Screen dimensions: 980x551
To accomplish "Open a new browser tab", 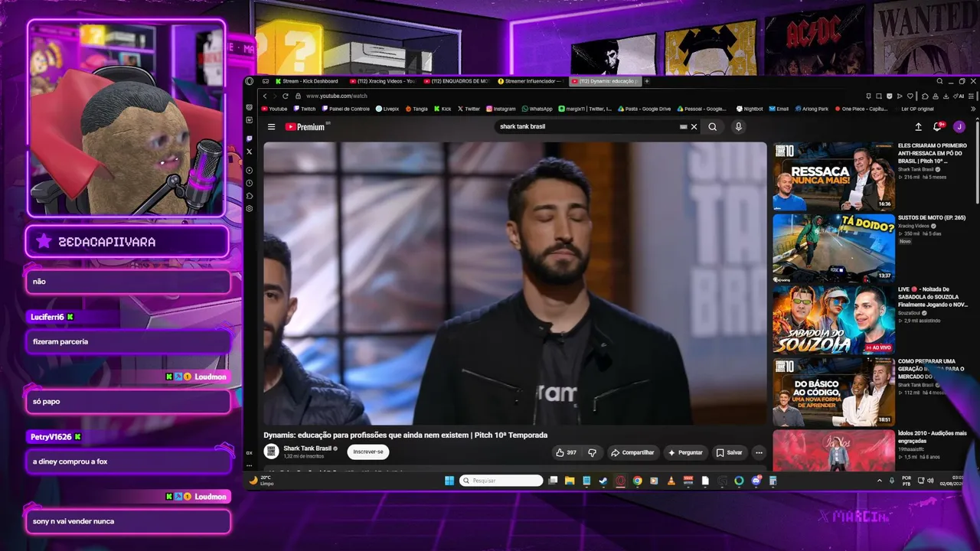I will pos(647,81).
